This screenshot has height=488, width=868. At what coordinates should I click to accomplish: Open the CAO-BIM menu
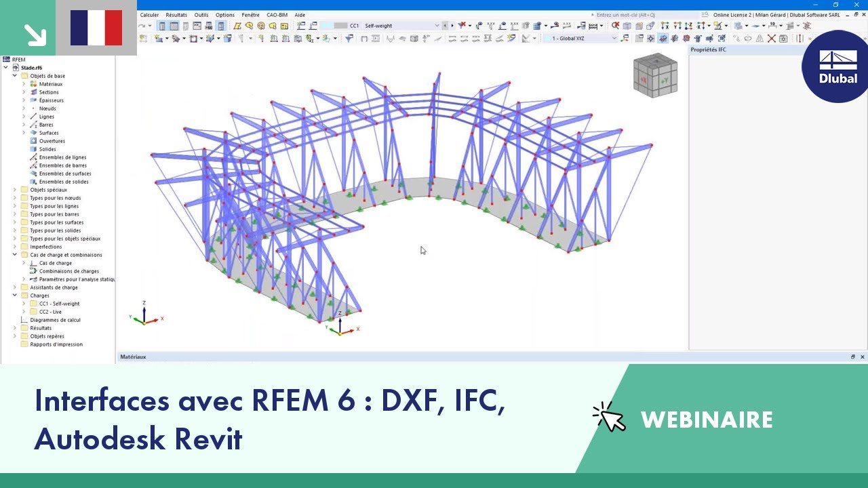[277, 15]
